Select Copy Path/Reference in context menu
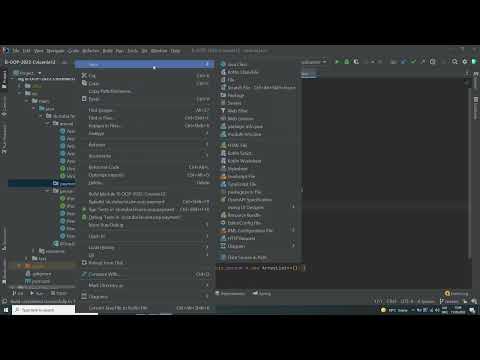 (145, 91)
